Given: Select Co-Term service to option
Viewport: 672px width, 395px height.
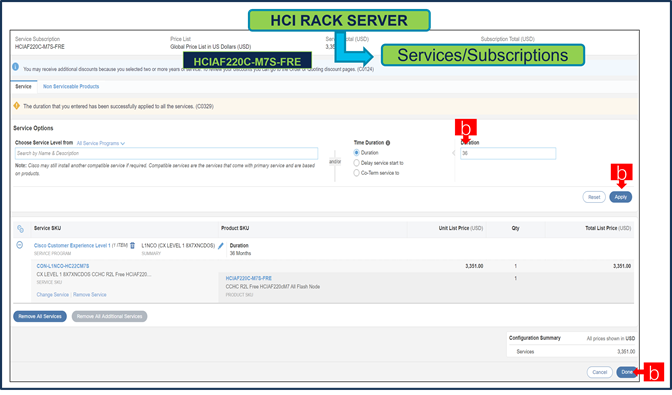Looking at the screenshot, I should (356, 173).
